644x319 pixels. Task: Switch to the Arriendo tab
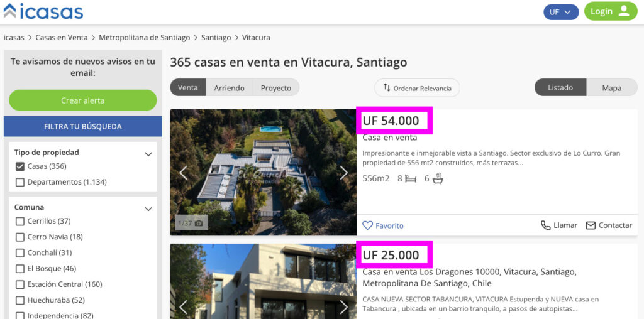(x=229, y=88)
